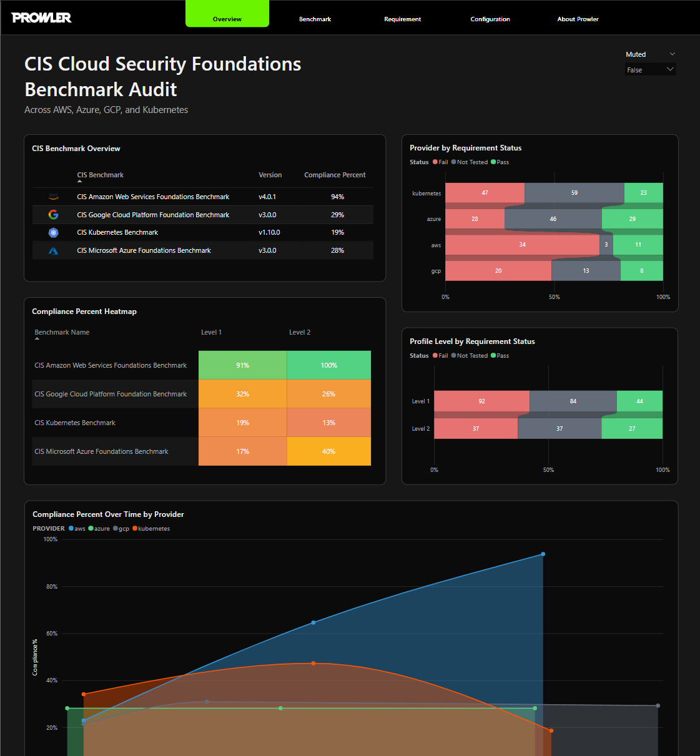The height and width of the screenshot is (756, 700).
Task: Click the gcp legend in the over-time chart
Action: point(121,529)
